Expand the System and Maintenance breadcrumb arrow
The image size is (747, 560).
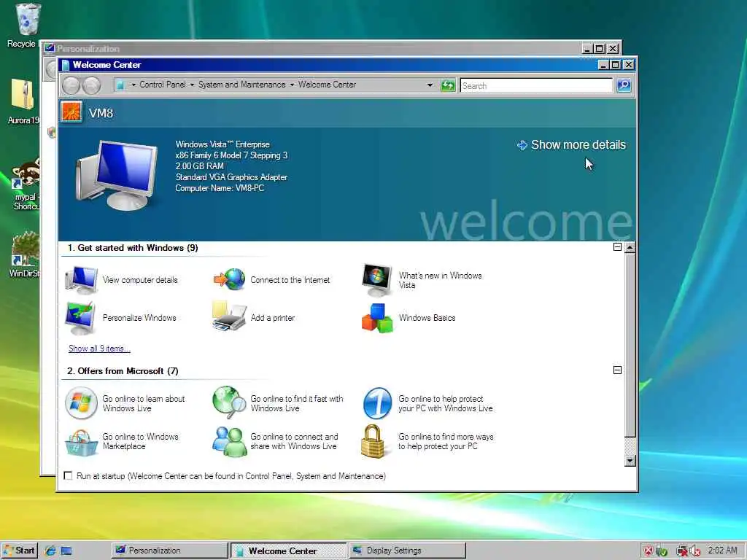tap(292, 85)
